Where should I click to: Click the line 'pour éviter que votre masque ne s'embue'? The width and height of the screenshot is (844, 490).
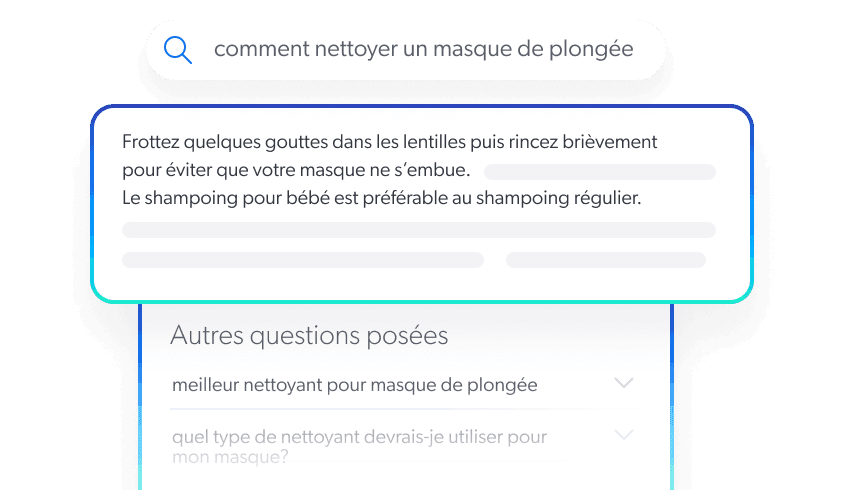pos(296,170)
